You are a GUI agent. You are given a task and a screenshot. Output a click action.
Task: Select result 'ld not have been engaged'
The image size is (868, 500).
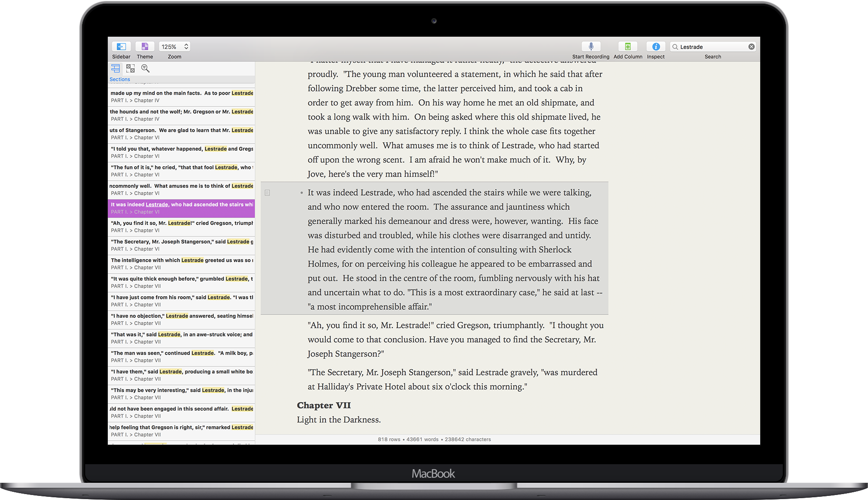click(x=181, y=413)
